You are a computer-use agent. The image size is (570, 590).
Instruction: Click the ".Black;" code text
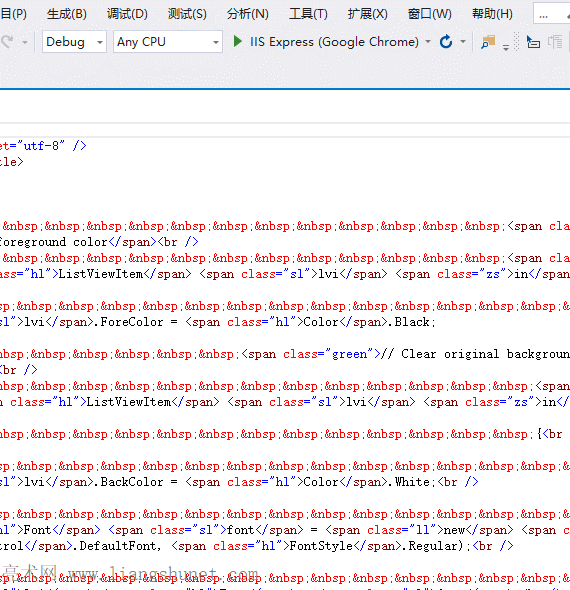tap(412, 322)
